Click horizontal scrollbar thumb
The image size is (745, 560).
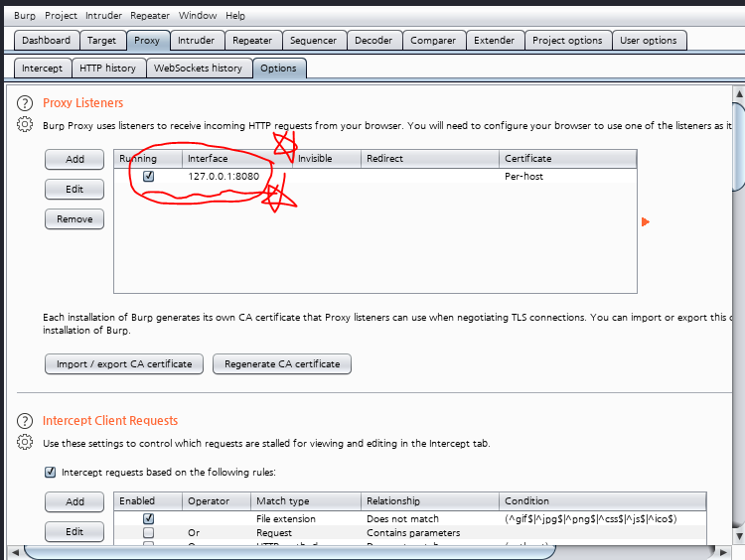click(290, 552)
